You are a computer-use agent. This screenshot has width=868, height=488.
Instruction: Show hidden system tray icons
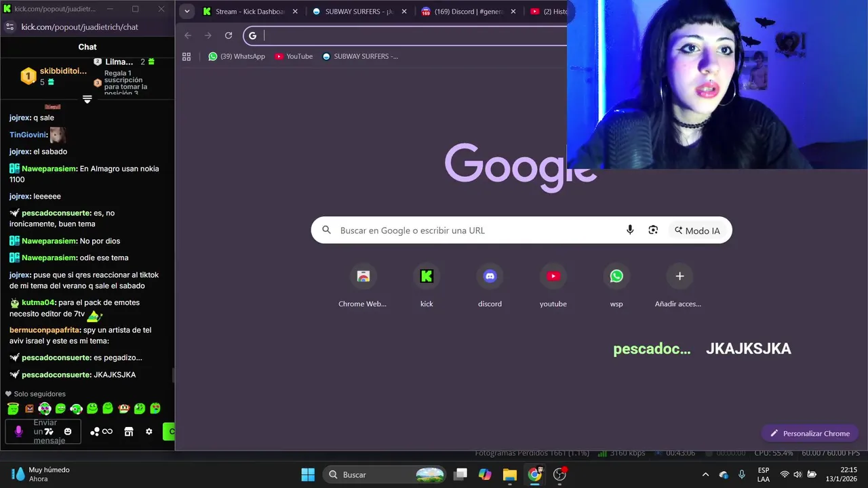click(x=705, y=474)
